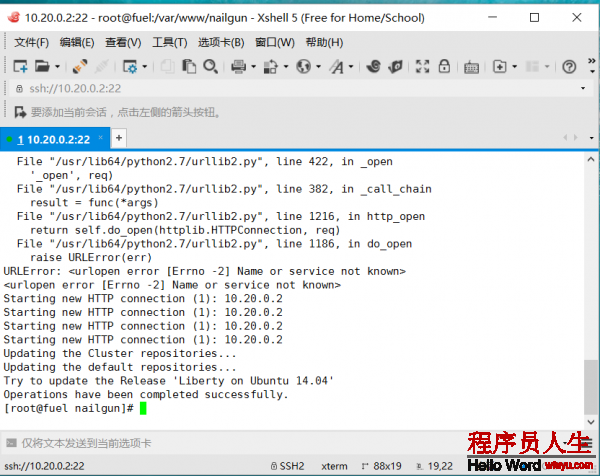
Task: Click the globe encoding icon
Action: (x=303, y=67)
